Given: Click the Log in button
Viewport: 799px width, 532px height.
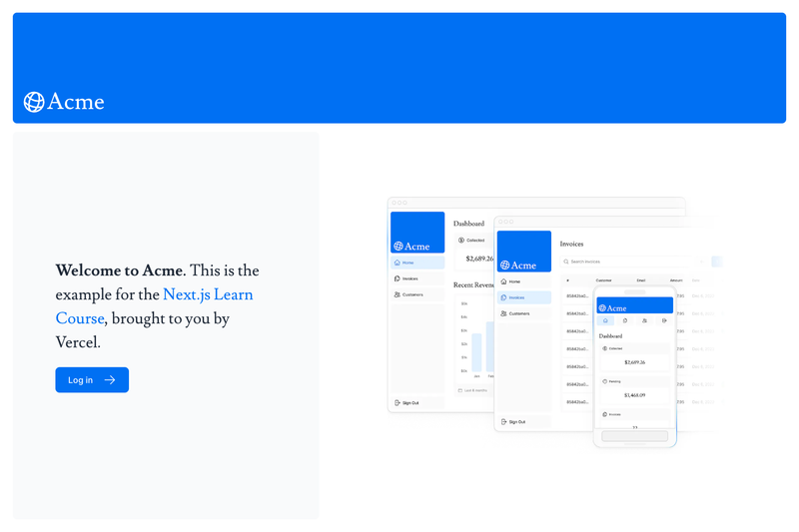Looking at the screenshot, I should tap(92, 379).
